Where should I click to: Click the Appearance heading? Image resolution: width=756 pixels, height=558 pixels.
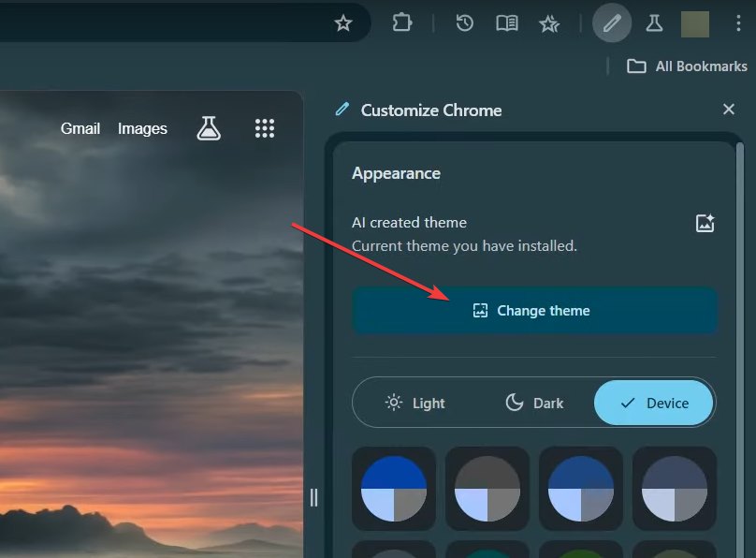tap(397, 173)
